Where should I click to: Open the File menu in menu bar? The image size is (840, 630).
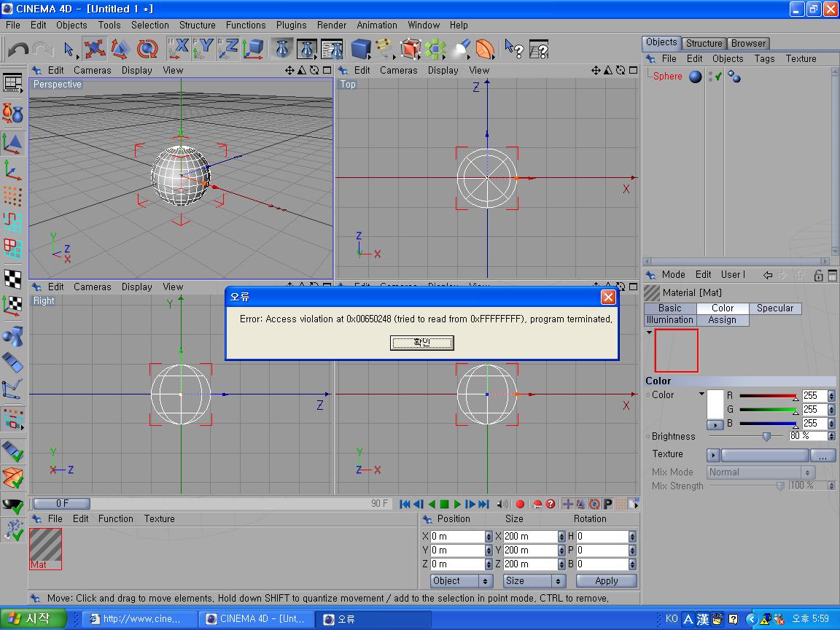tap(13, 26)
